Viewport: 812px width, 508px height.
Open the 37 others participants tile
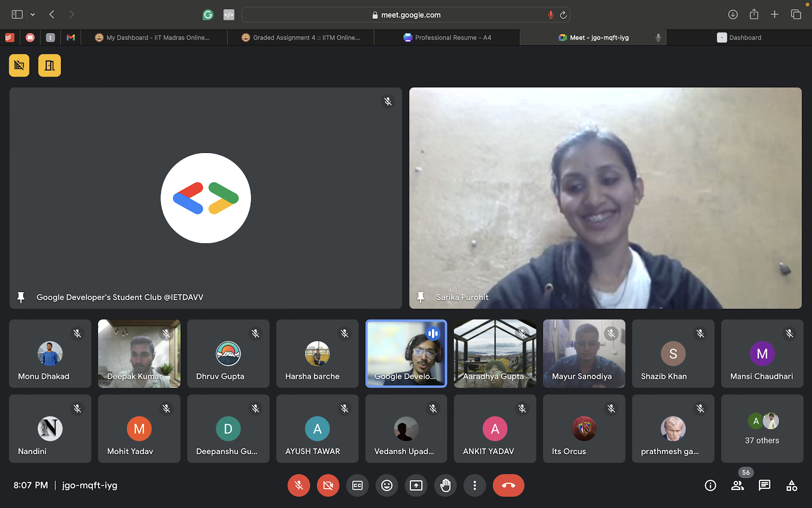(x=762, y=429)
